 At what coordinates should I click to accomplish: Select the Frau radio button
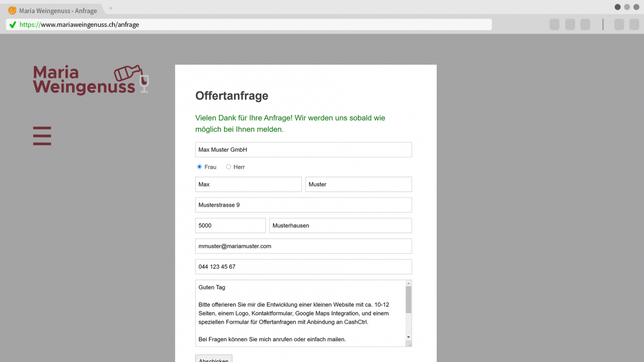point(199,167)
